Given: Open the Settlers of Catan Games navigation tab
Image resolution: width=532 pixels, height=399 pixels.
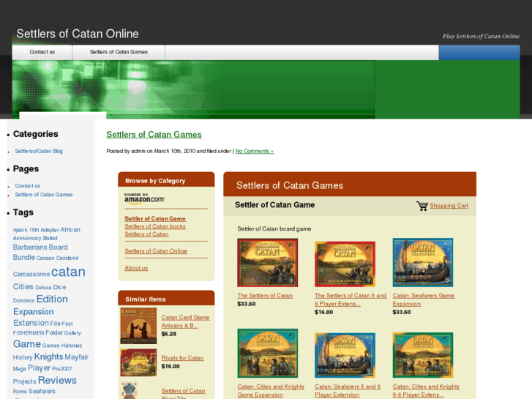Looking at the screenshot, I should [119, 52].
